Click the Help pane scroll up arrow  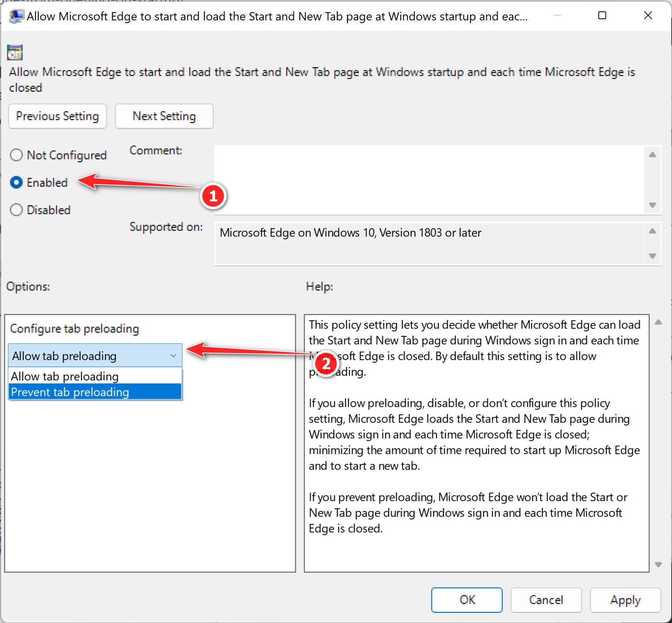659,322
